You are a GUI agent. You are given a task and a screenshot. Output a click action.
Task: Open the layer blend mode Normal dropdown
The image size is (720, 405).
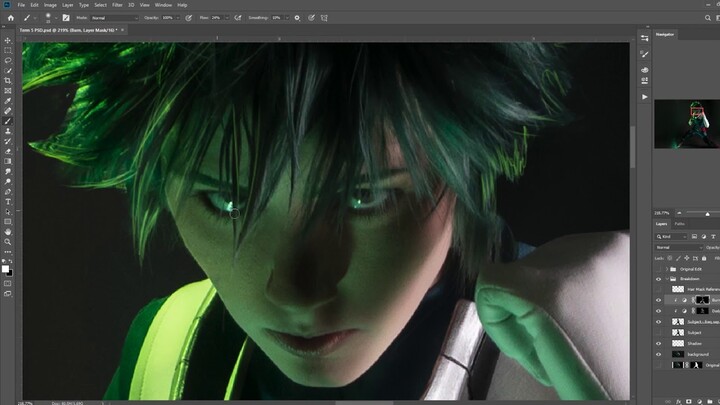point(679,248)
